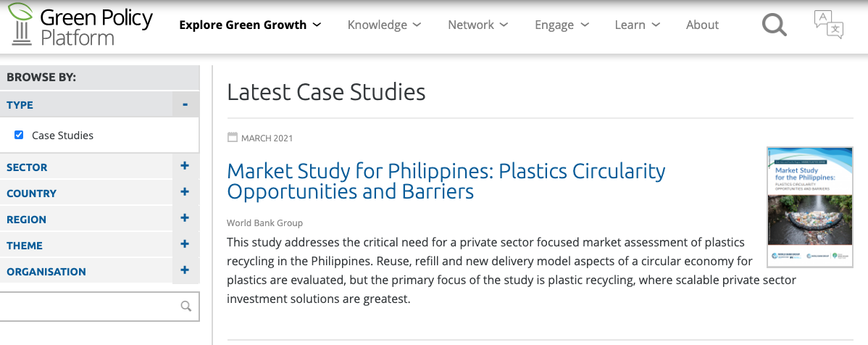Click the Market Study report cover thumbnail
The image size is (868, 345).
coord(809,207)
